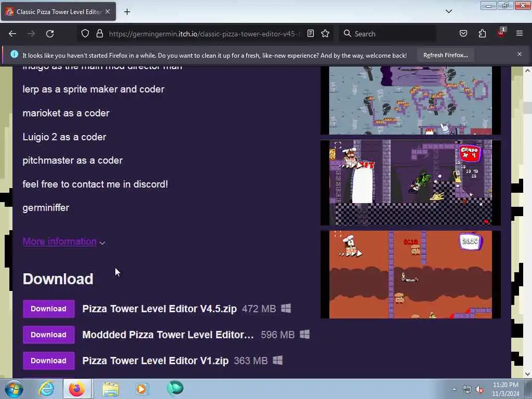Click the 'lerp as a sprite maker and coder' line

(x=94, y=89)
